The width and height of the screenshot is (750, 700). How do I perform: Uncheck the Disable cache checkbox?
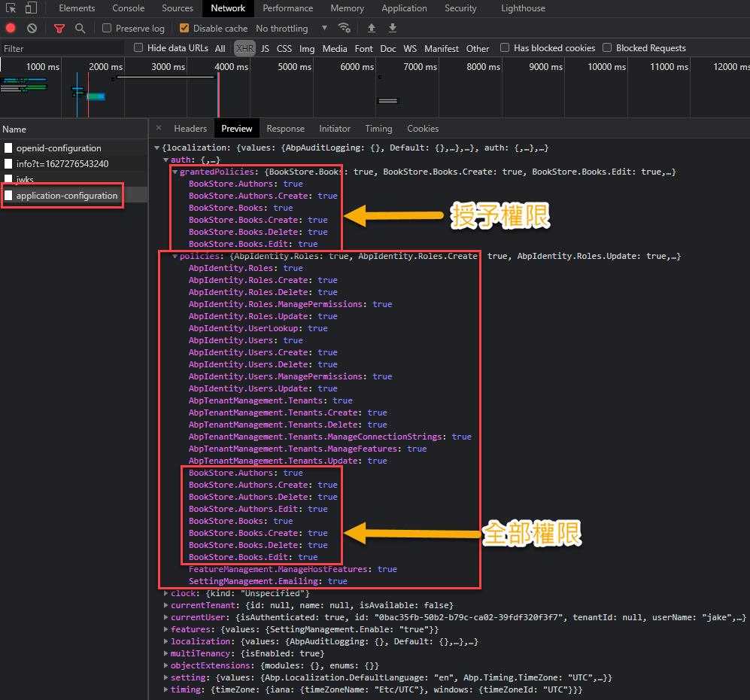point(184,29)
